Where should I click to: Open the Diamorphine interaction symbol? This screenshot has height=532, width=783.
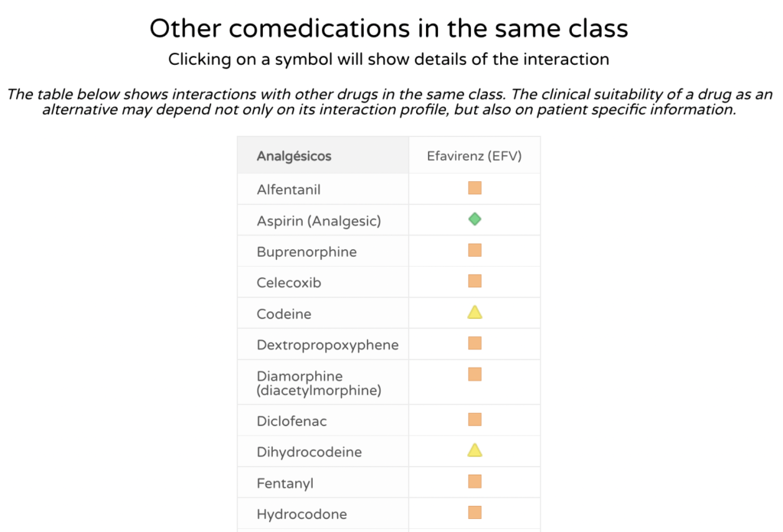click(x=474, y=374)
